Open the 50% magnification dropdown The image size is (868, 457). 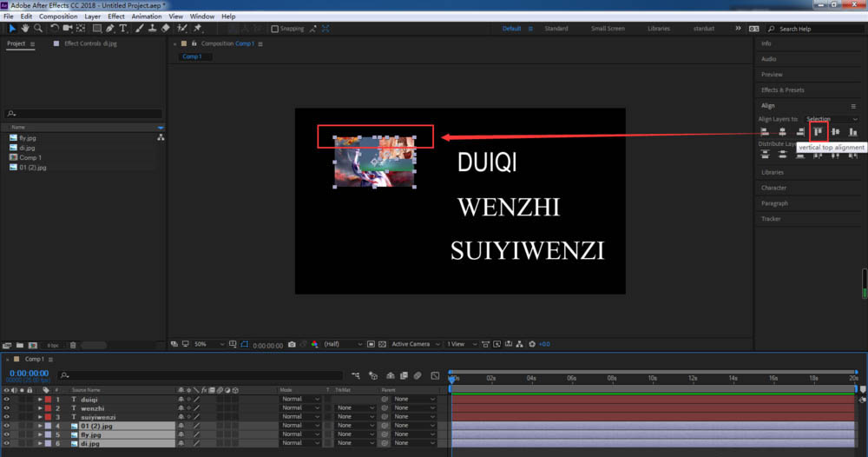(208, 345)
